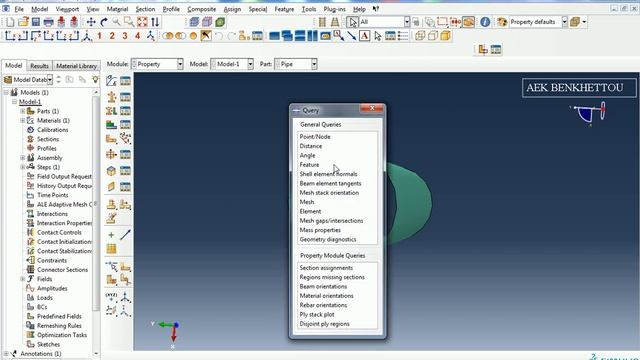Select the Rotate View tool
640x360 pixels.
coord(104,22)
